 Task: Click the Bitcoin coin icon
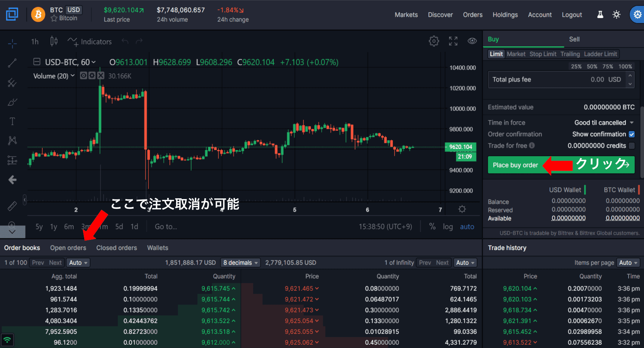(38, 14)
